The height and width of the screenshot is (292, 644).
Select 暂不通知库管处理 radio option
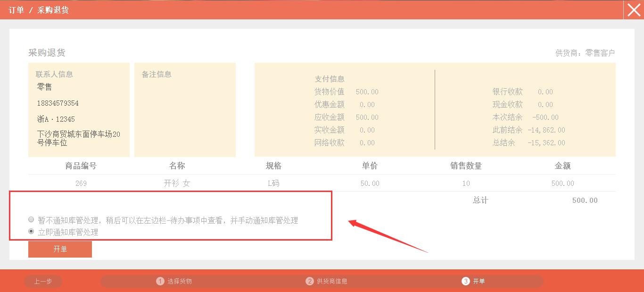(31, 220)
